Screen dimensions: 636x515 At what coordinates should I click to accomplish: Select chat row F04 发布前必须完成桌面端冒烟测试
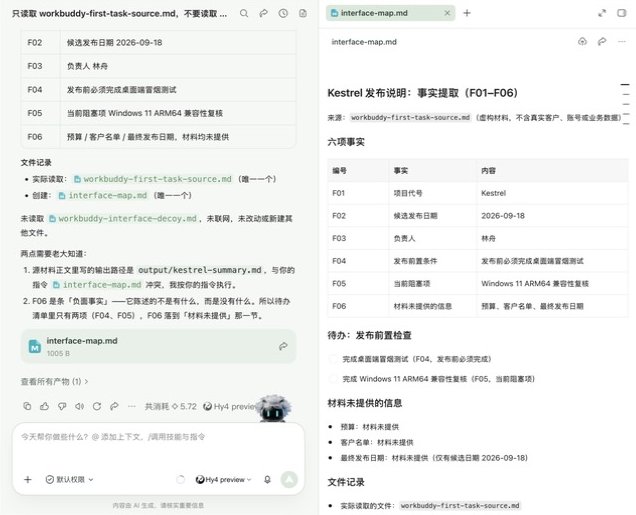tap(158, 90)
